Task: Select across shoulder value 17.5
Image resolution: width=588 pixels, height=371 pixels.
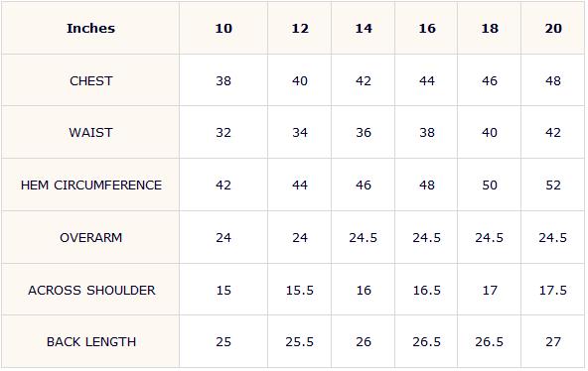Action: (x=553, y=290)
